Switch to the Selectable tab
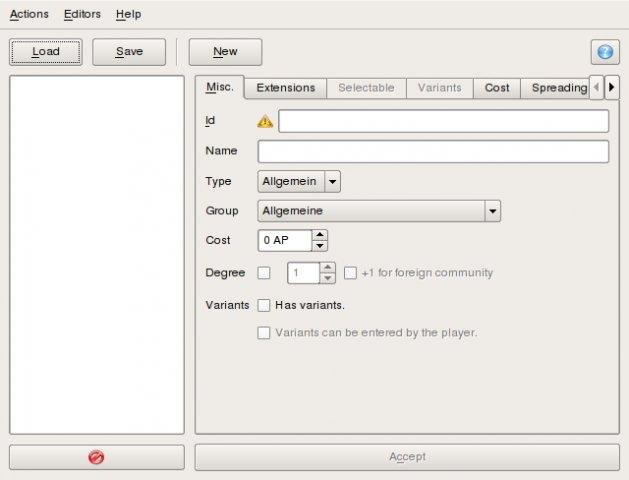 366,88
